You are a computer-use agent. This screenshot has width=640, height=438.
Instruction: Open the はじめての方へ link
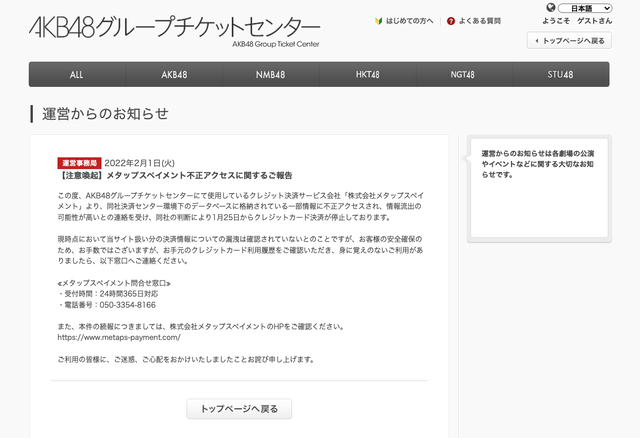(409, 21)
